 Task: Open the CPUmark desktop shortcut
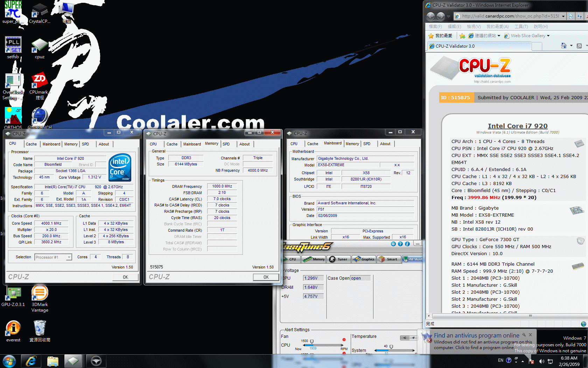[x=40, y=86]
